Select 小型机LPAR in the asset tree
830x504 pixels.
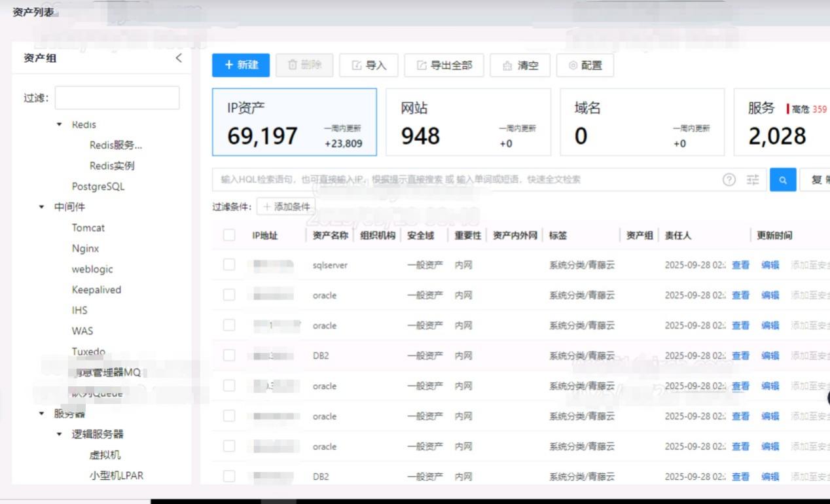117,476
